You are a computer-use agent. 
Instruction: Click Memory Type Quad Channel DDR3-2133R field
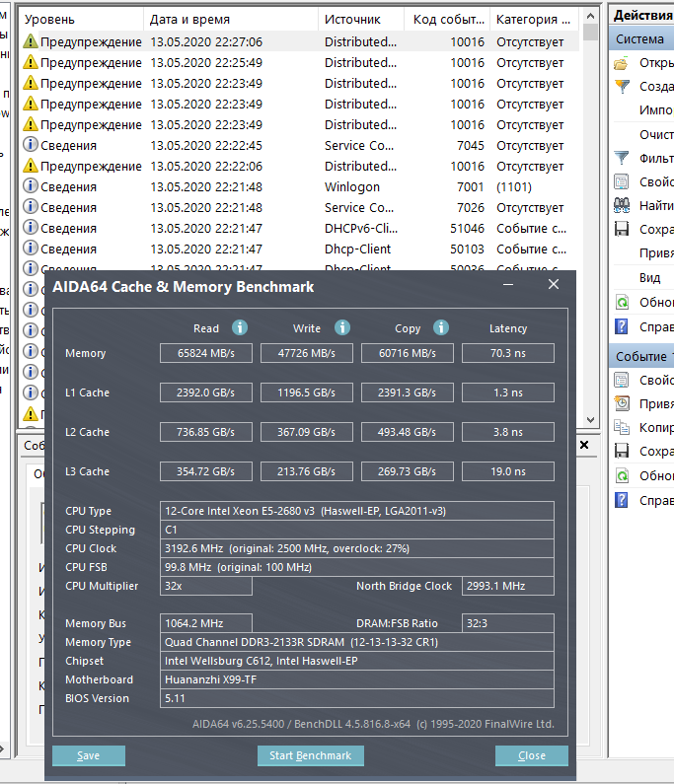click(x=357, y=642)
